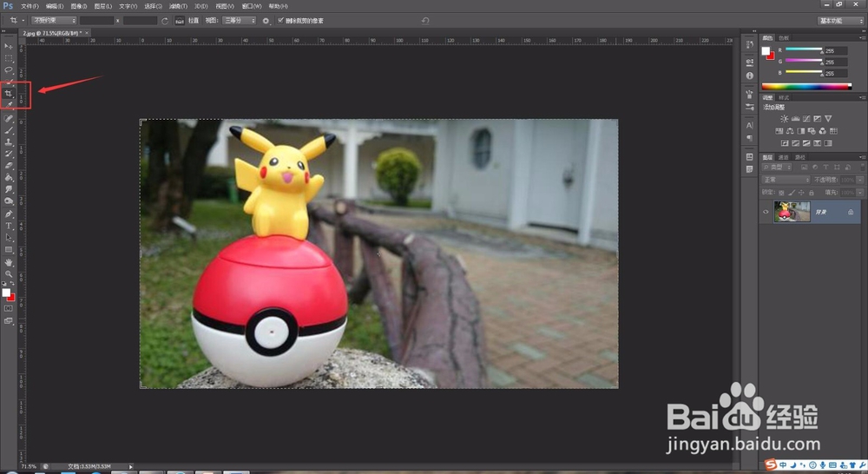Select the Clone Stamp tool
Image resolution: width=868 pixels, height=474 pixels.
pos(9,142)
